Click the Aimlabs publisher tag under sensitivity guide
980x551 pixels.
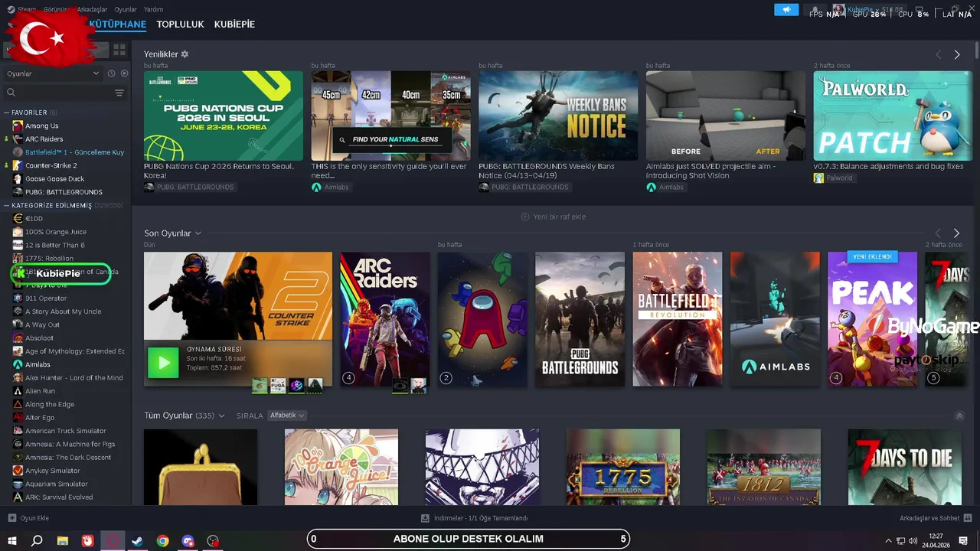click(x=330, y=187)
